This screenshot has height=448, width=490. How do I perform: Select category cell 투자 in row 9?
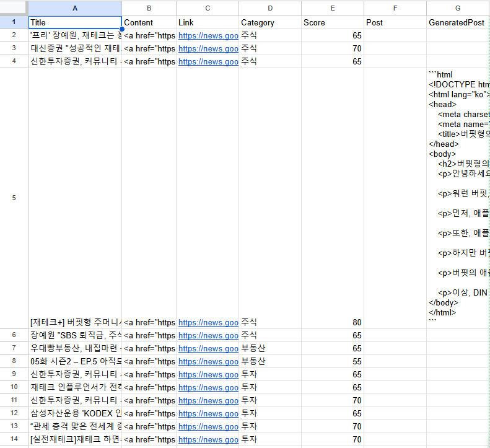(x=270, y=374)
